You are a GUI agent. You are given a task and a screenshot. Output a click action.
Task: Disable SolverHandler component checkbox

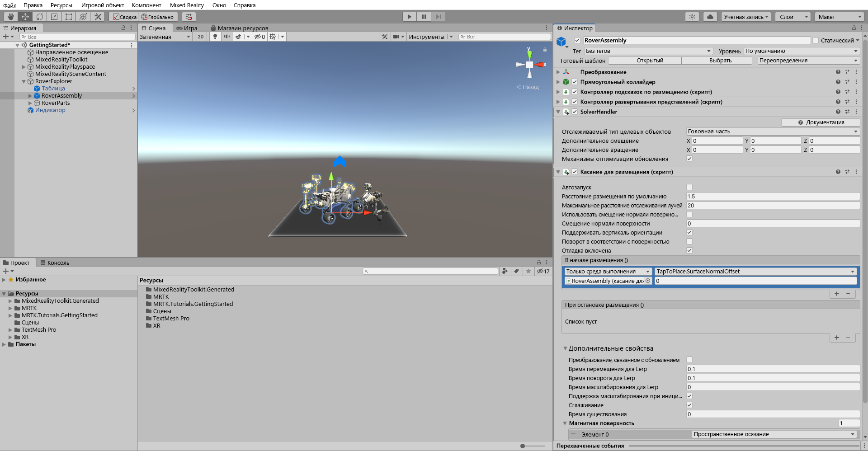click(575, 112)
